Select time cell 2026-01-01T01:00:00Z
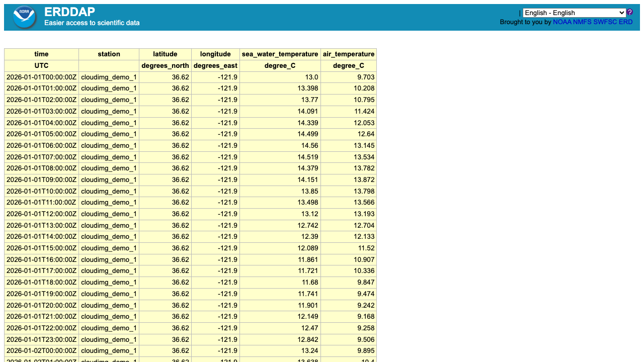Viewport: 644px width, 362px height. click(x=41, y=88)
